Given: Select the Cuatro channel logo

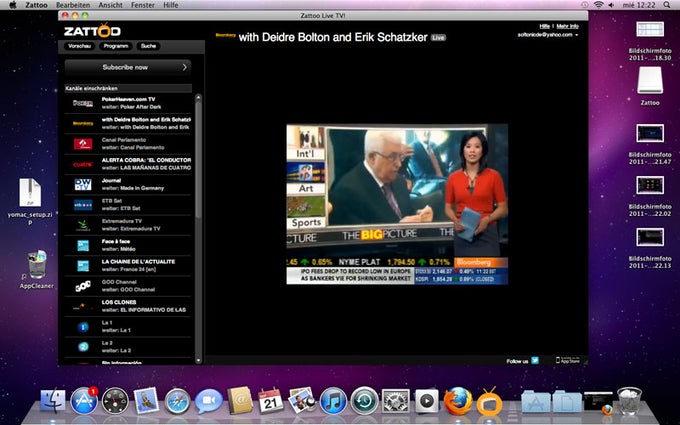Looking at the screenshot, I should pos(83,164).
